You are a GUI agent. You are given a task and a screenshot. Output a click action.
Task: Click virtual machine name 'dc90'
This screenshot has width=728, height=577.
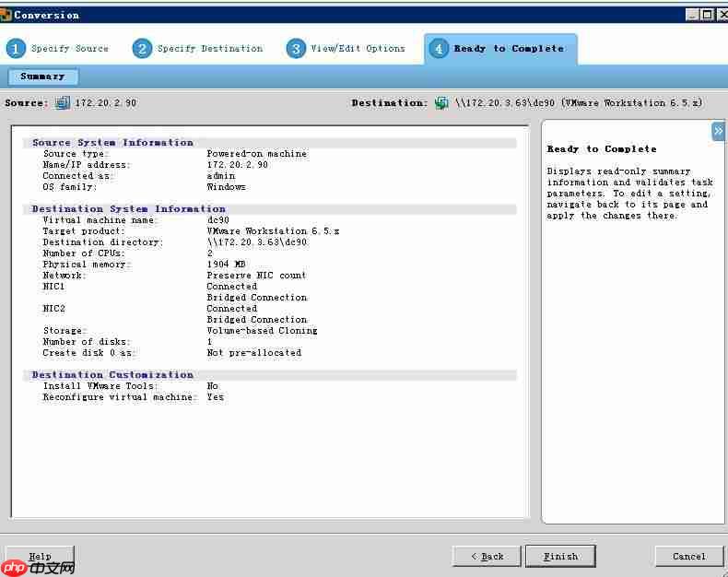coord(218,219)
